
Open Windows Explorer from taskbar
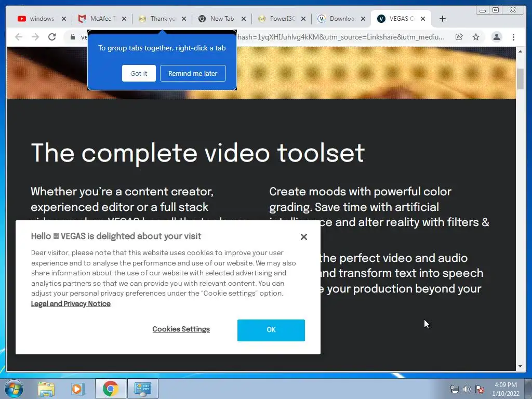(x=46, y=389)
